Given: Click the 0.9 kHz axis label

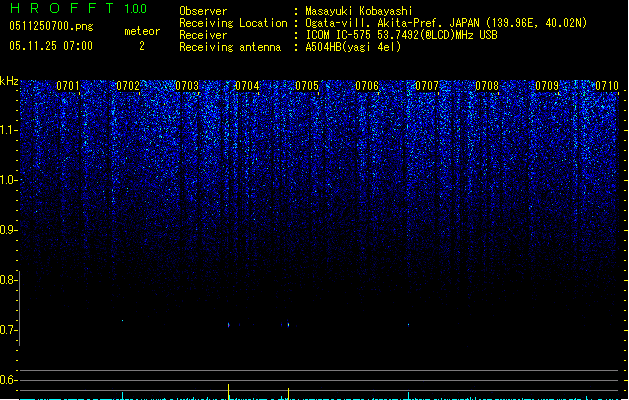Looking at the screenshot, I should point(8,230).
